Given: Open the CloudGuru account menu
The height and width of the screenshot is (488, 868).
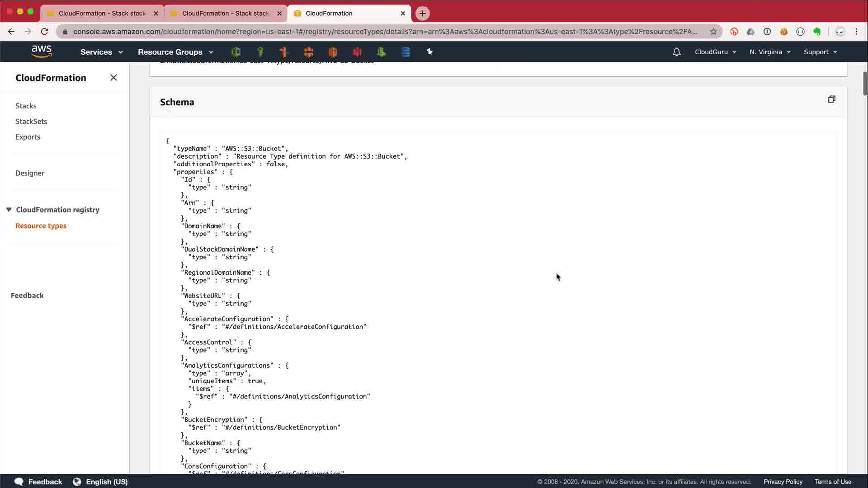Looking at the screenshot, I should click(x=715, y=52).
